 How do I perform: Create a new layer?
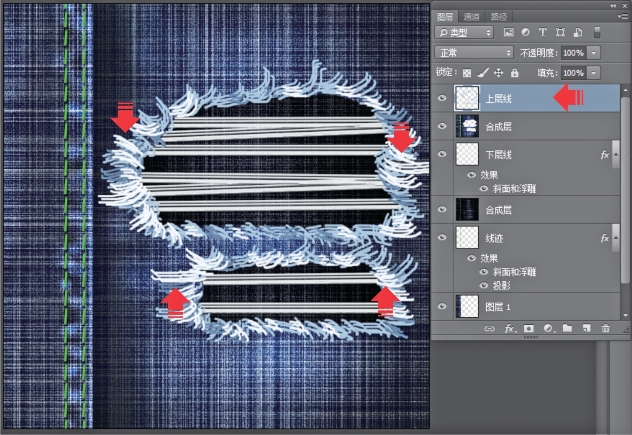point(587,329)
